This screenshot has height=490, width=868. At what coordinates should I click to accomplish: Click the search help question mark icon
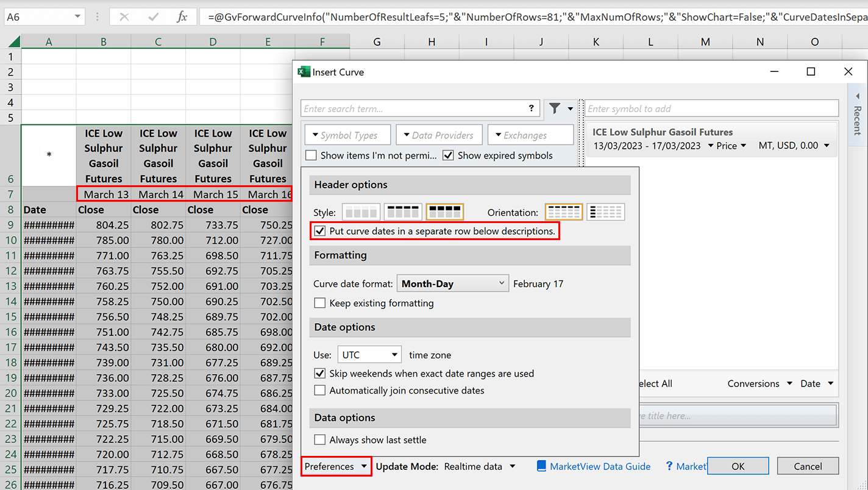tap(532, 108)
